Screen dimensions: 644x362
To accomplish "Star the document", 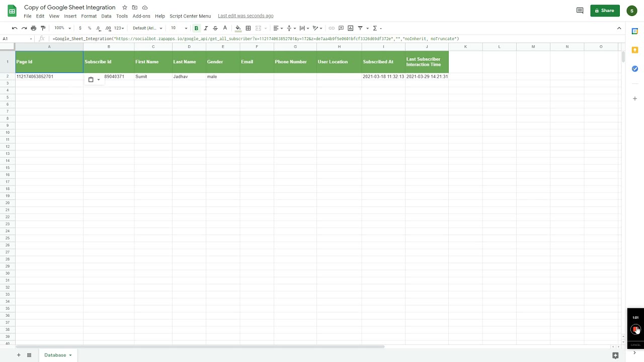I will 125,8.
